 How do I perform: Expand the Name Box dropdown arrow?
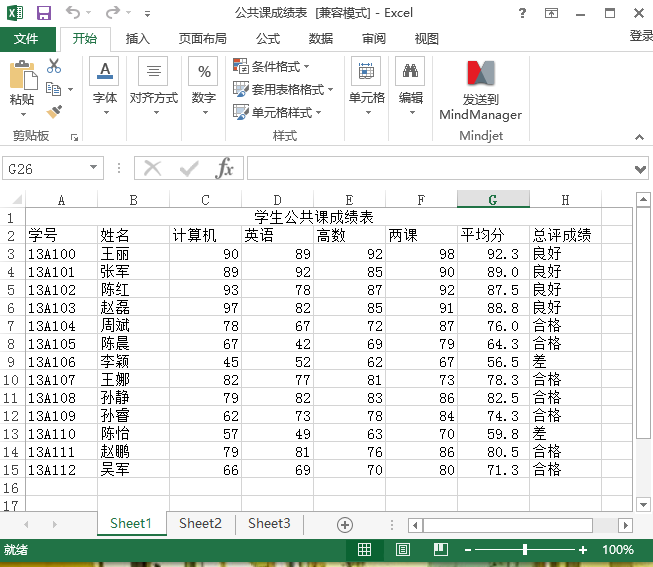[x=94, y=169]
